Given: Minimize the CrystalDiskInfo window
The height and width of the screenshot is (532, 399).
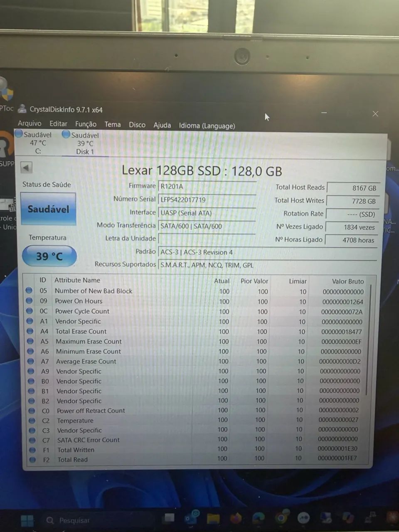Looking at the screenshot, I should pos(324,113).
